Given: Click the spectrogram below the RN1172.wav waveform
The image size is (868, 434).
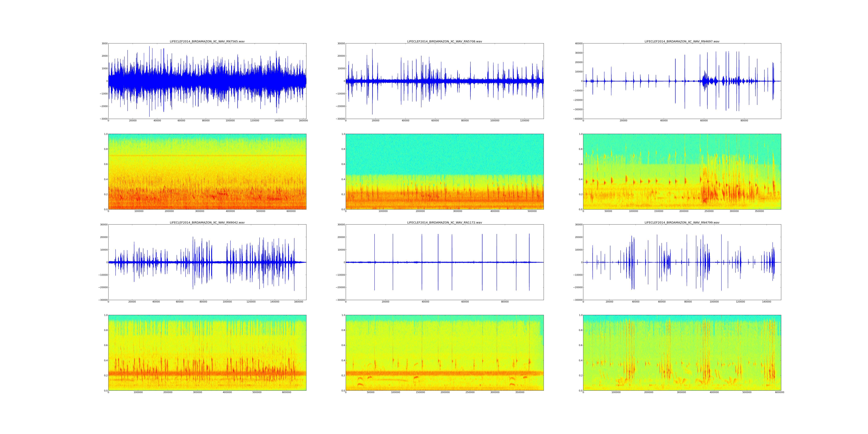Looking at the screenshot, I should 444,353.
